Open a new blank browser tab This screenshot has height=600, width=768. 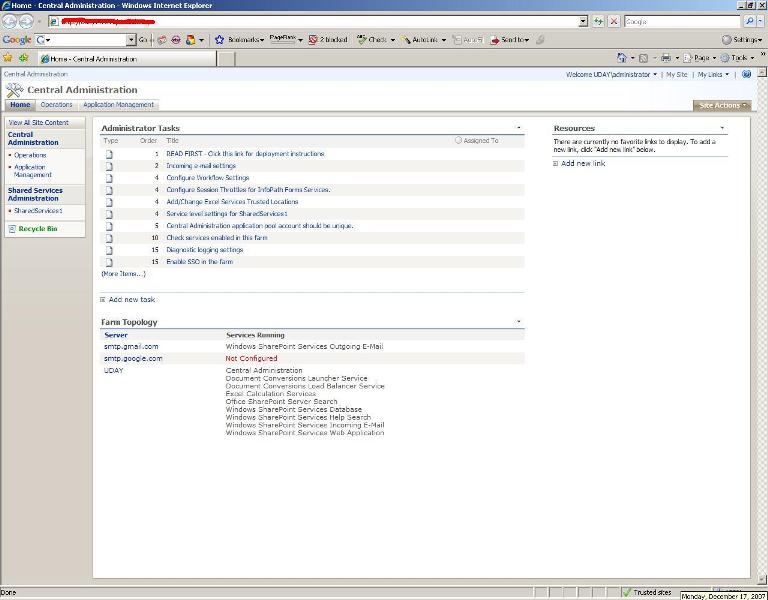226,59
